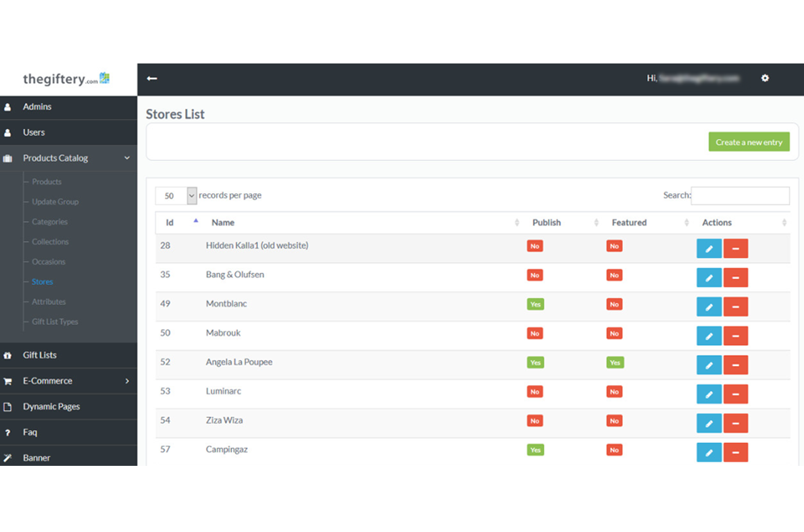Select Stores in the sidebar
The height and width of the screenshot is (532, 804).
click(x=42, y=282)
